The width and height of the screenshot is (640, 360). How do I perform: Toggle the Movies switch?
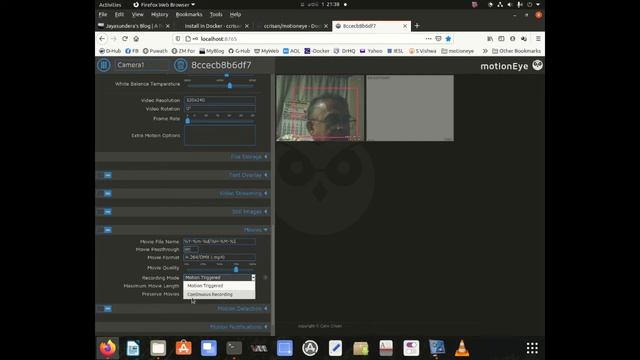[104, 230]
